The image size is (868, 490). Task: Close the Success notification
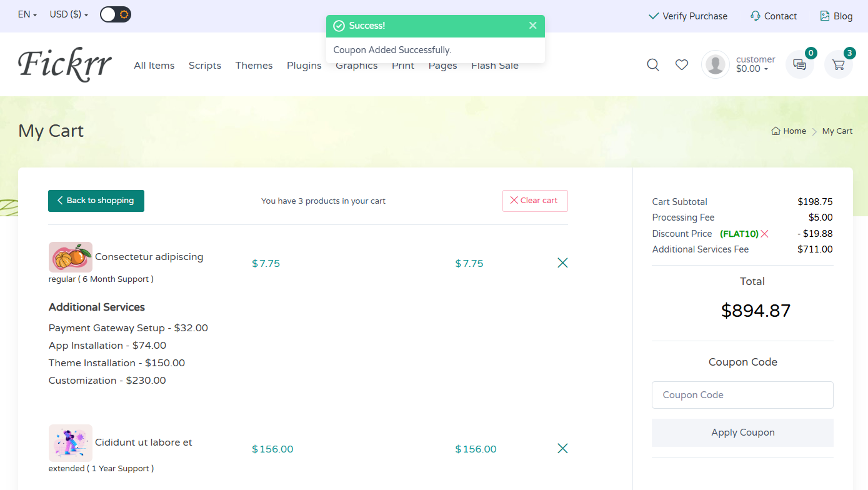click(532, 26)
